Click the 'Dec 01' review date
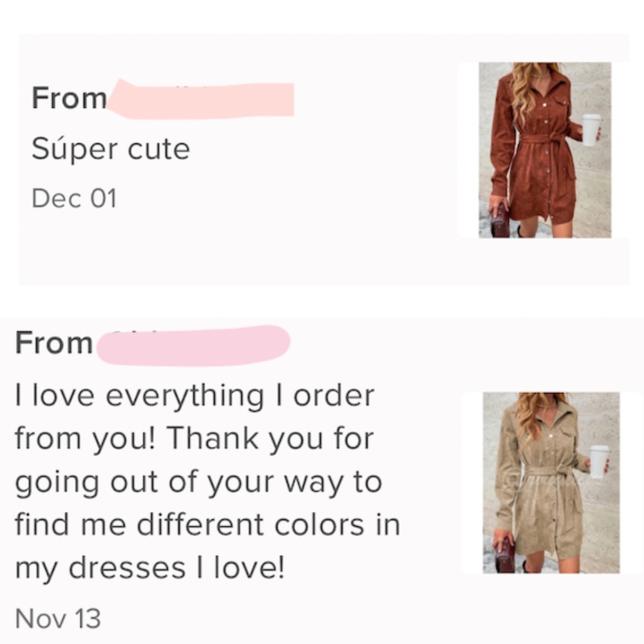Viewport: 644px width, 644px height. [74, 198]
